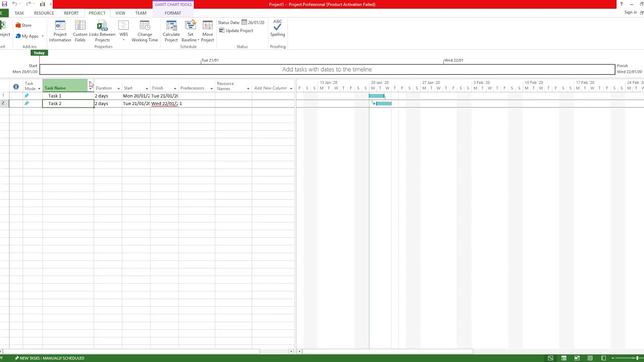Switch to Report view in status bar

pyautogui.click(x=603, y=358)
